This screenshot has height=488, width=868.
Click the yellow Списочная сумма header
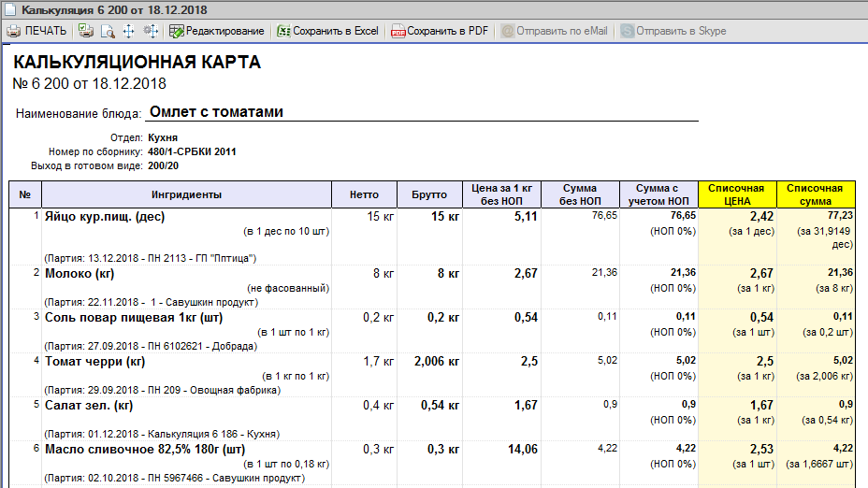[816, 194]
